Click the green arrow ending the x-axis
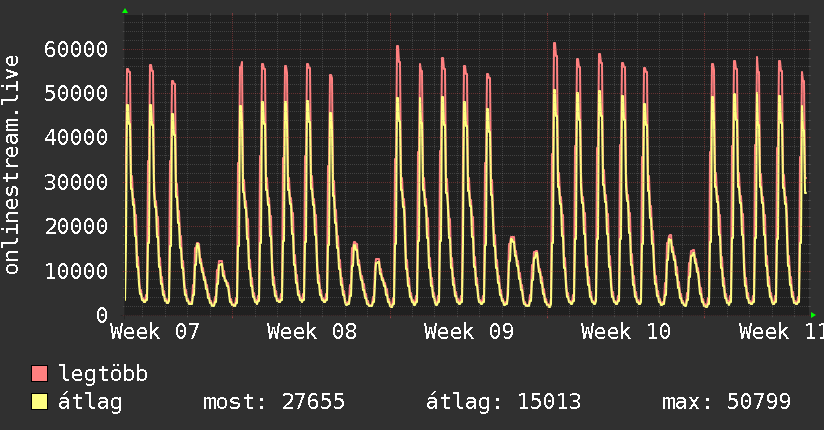Screen dimensions: 824x430 coord(813,315)
